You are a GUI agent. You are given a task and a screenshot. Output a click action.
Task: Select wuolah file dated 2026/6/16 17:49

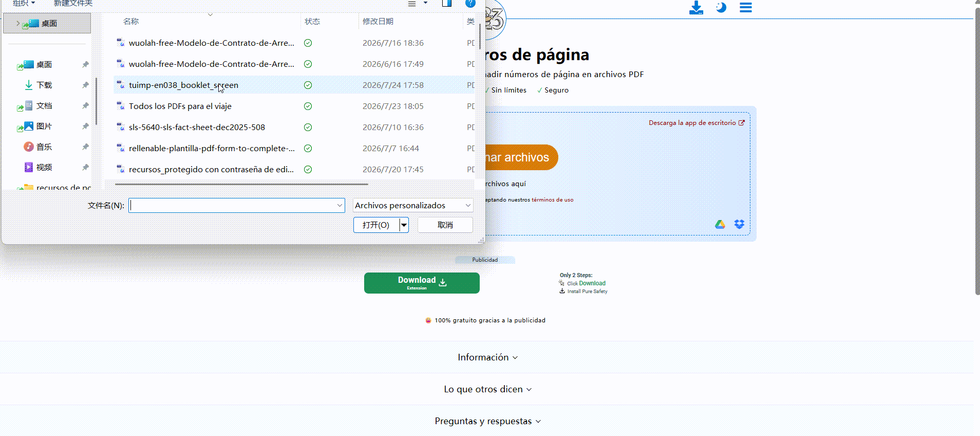point(212,64)
